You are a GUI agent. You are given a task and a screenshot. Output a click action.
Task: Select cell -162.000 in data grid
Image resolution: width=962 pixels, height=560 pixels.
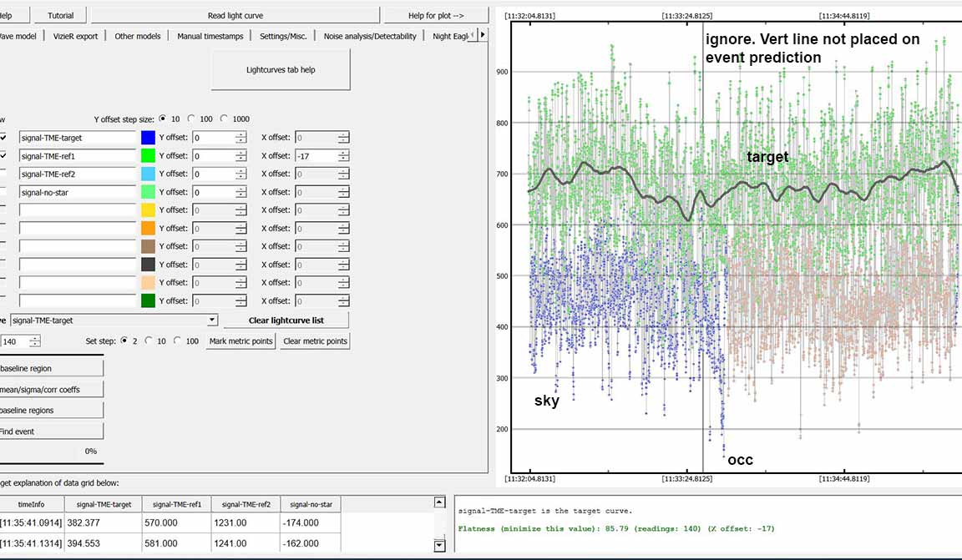(x=311, y=542)
